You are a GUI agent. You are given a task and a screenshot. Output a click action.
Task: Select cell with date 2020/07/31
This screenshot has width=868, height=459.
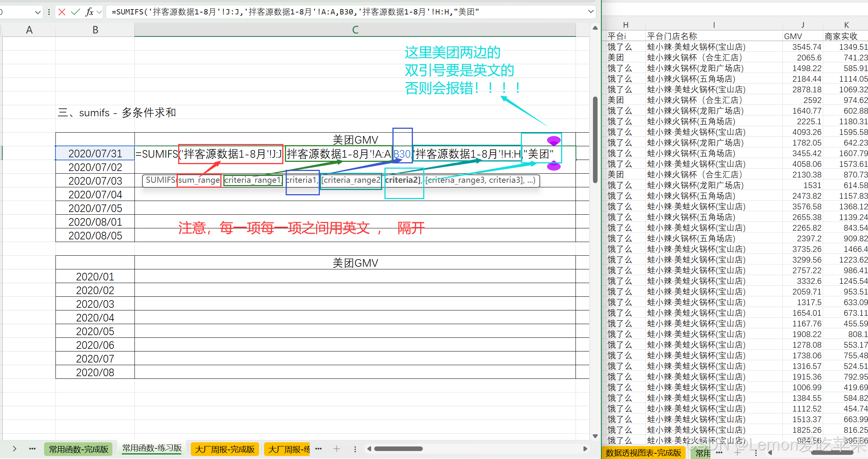coord(95,154)
